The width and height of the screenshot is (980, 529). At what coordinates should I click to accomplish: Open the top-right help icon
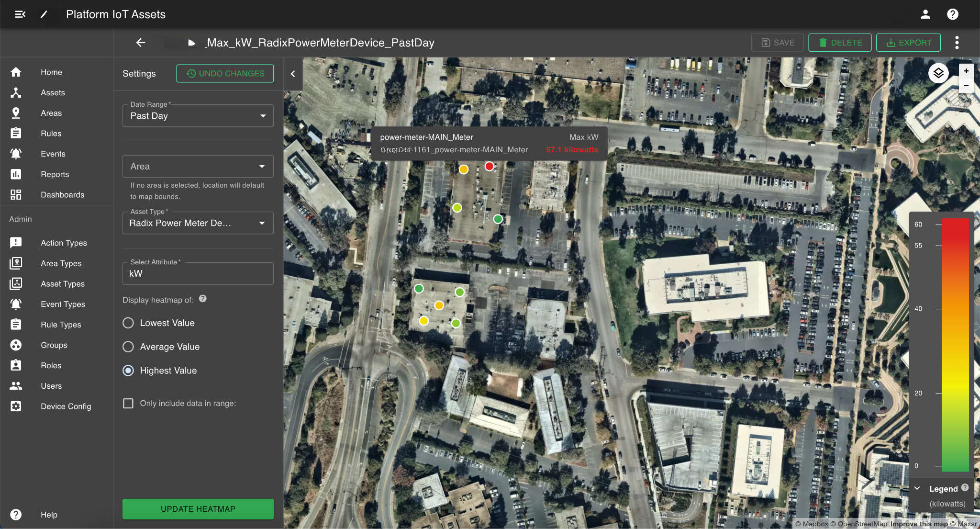pyautogui.click(x=952, y=14)
